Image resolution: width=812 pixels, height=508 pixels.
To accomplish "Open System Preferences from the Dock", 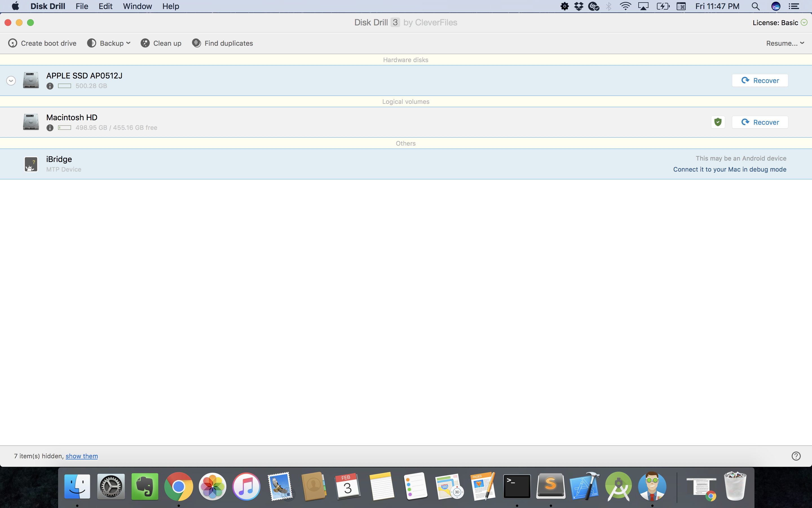I will [x=111, y=486].
